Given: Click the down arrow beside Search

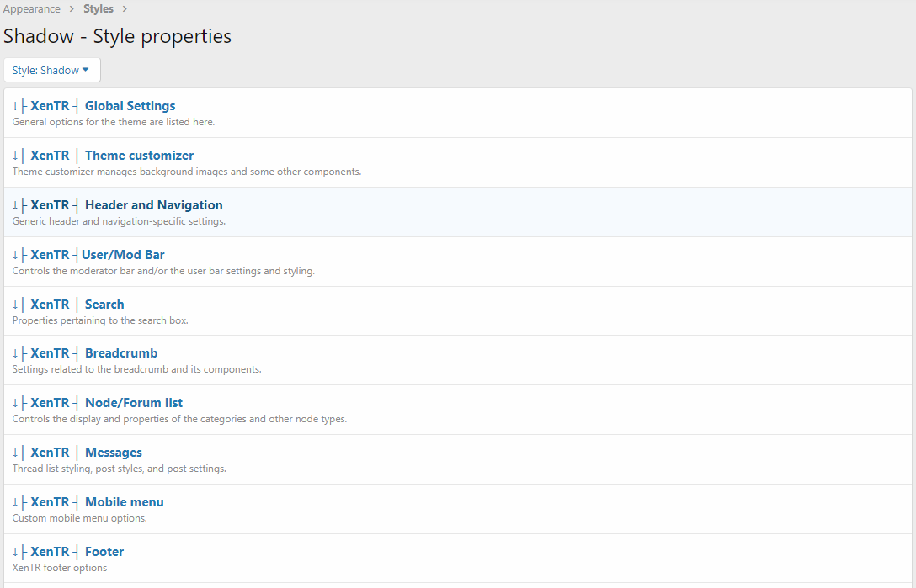Looking at the screenshot, I should pos(15,305).
